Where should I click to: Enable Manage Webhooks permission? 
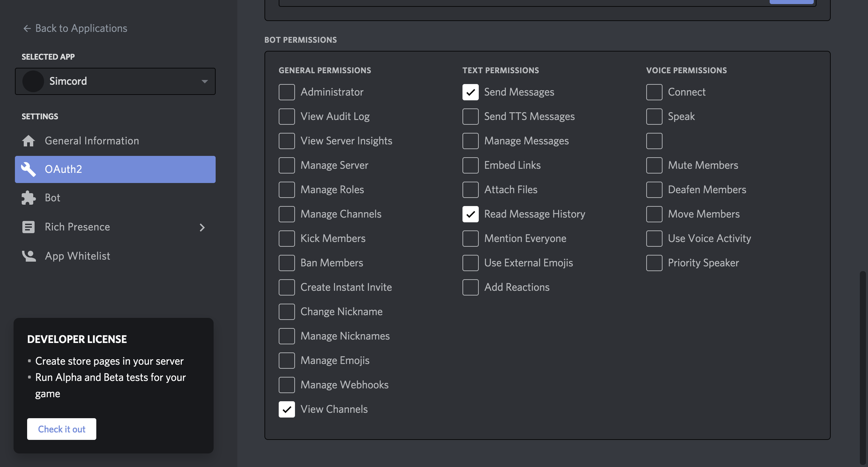pyautogui.click(x=287, y=385)
